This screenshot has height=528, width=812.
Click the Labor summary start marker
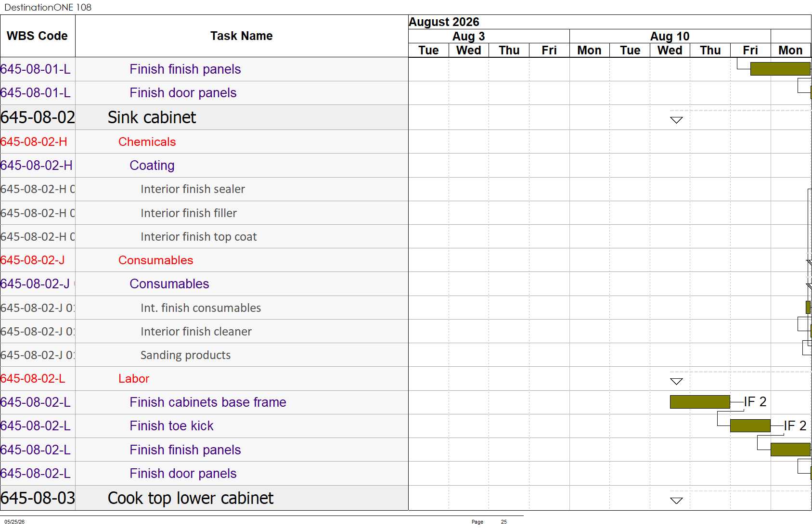click(x=676, y=381)
